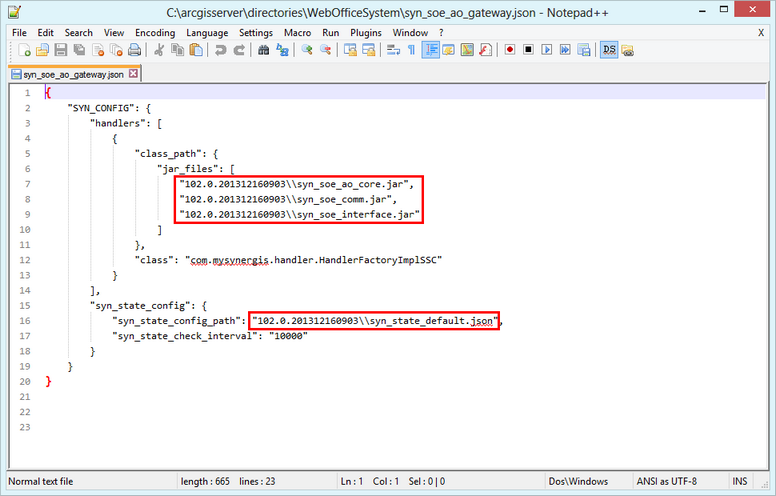The width and height of the screenshot is (776, 496).
Task: Click the Notepad++ application icon in title bar
Action: coord(15,11)
